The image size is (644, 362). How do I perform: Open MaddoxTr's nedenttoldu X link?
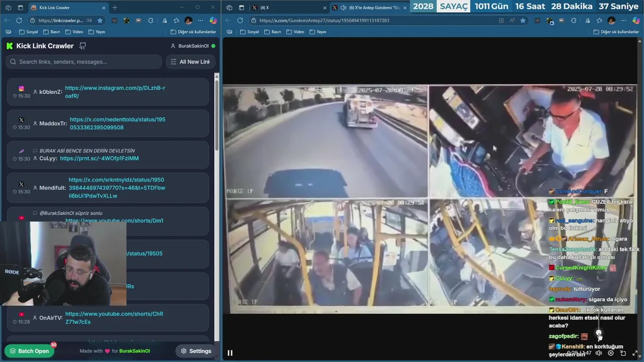(x=118, y=124)
